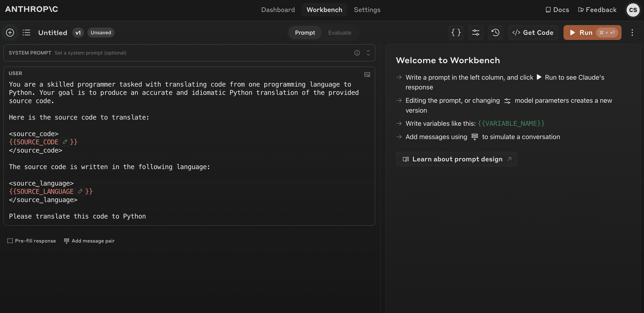
Task: Open the version history clock icon
Action: [495, 33]
